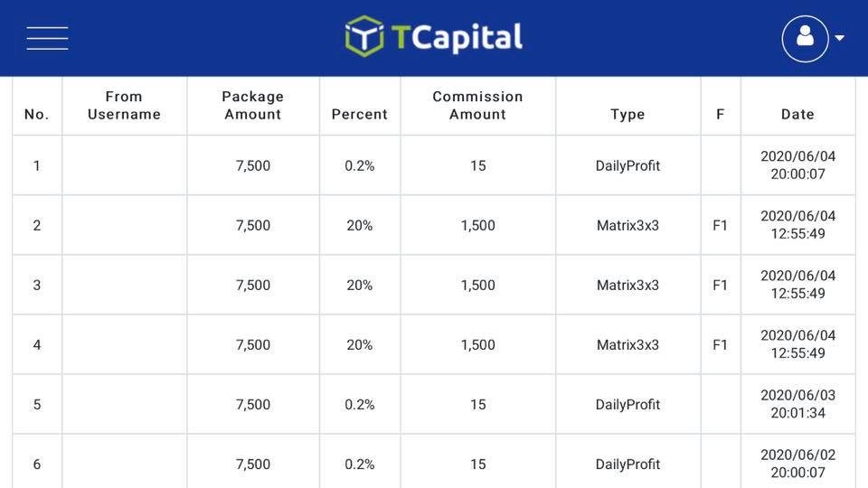
Task: Click the F1 cell in row 3
Action: click(720, 285)
